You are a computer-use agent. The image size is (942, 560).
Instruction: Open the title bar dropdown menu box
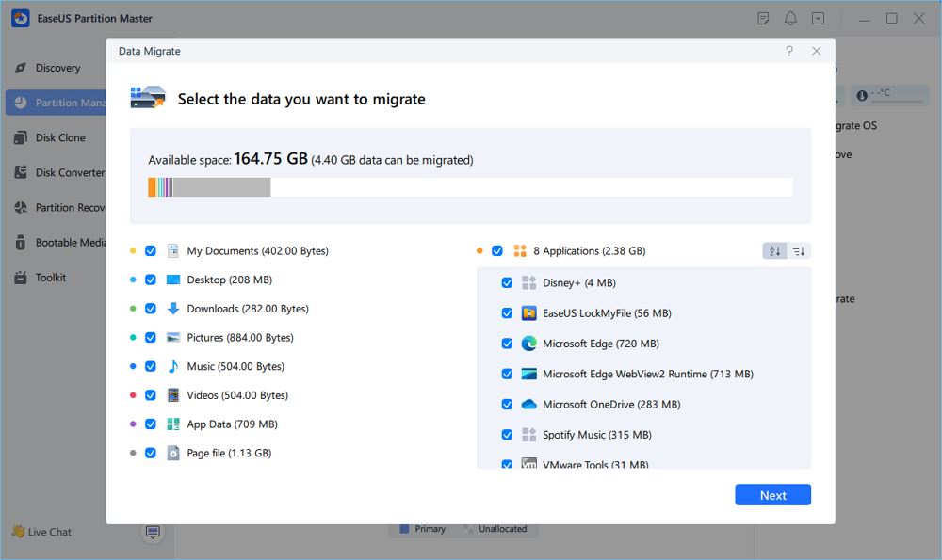click(x=818, y=19)
